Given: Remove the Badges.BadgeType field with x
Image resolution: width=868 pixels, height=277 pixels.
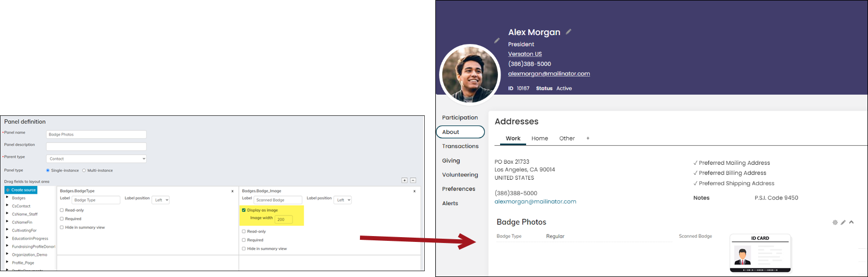Looking at the screenshot, I should point(233,191).
